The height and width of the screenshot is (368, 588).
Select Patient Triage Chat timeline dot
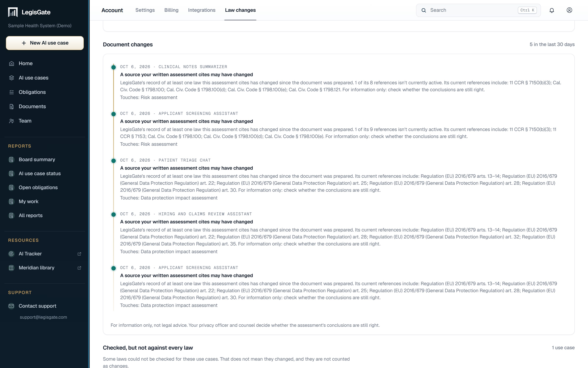[x=114, y=161]
